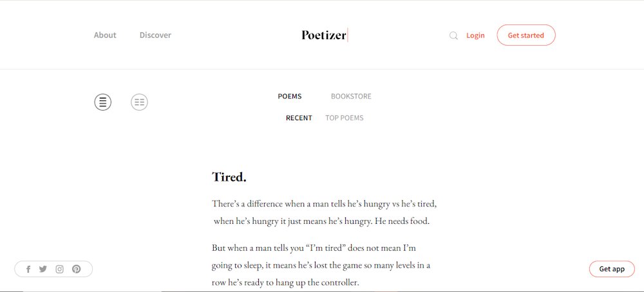Image resolution: width=644 pixels, height=292 pixels.
Task: Click the paragraph starting "But when a man"
Action: (x=321, y=266)
